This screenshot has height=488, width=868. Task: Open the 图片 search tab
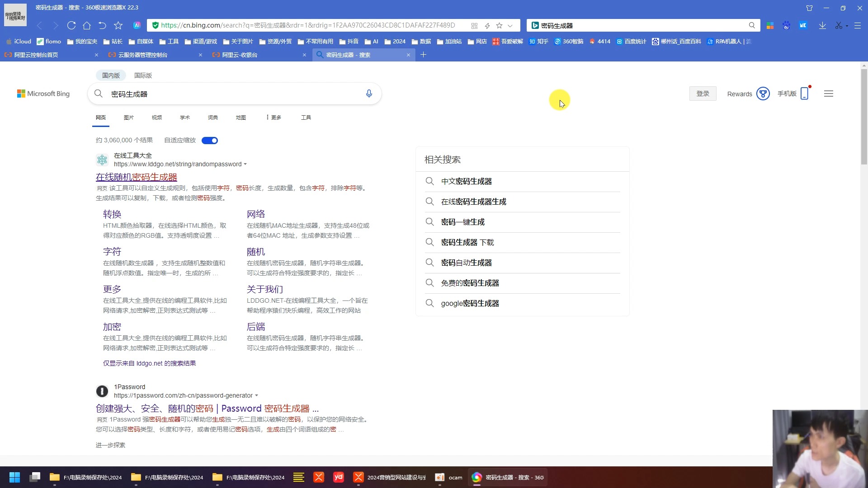point(129,117)
